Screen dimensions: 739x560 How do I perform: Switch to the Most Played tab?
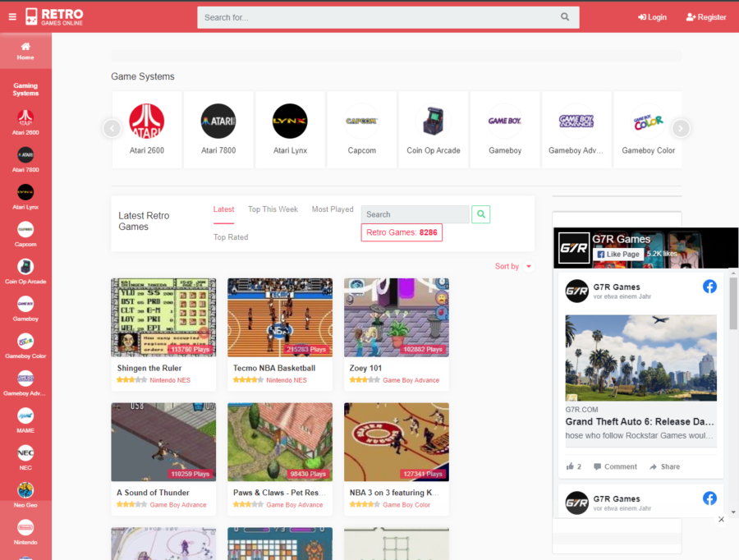(x=332, y=209)
